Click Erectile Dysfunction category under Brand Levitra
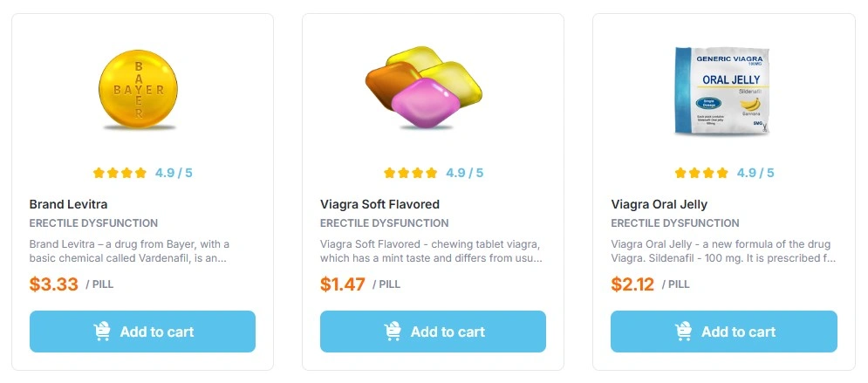Screen dimensions: 868x383 (93, 223)
